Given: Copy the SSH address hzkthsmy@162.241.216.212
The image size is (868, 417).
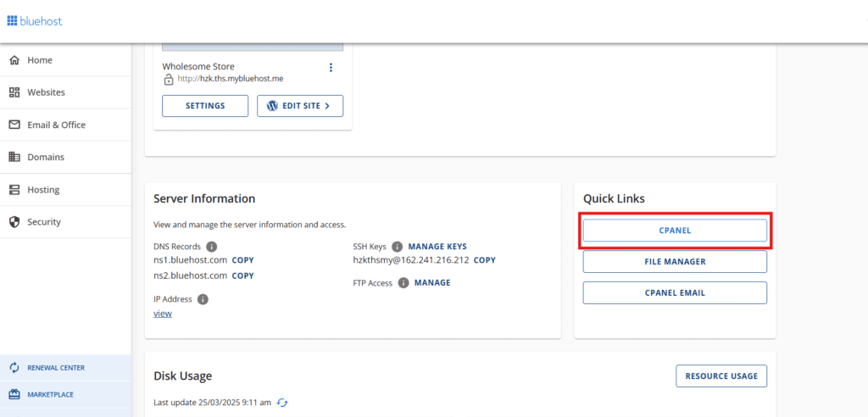Looking at the screenshot, I should click(485, 259).
